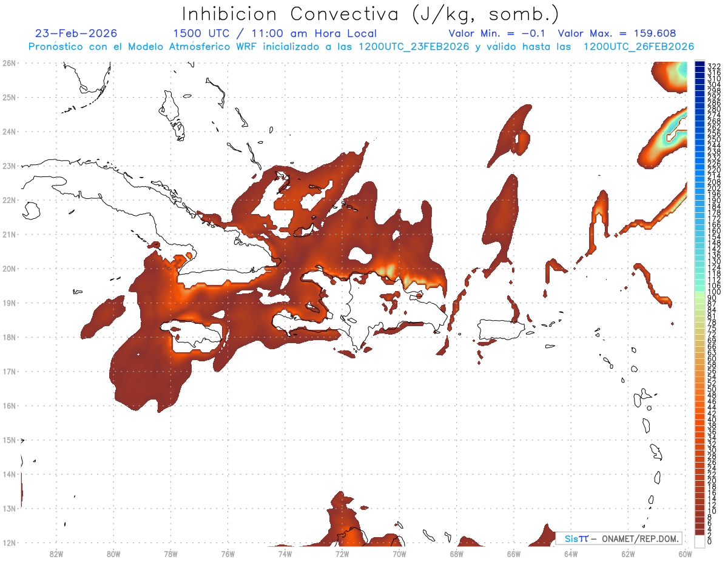
Task: Click the '64W' longitude label
Action: coord(571,554)
